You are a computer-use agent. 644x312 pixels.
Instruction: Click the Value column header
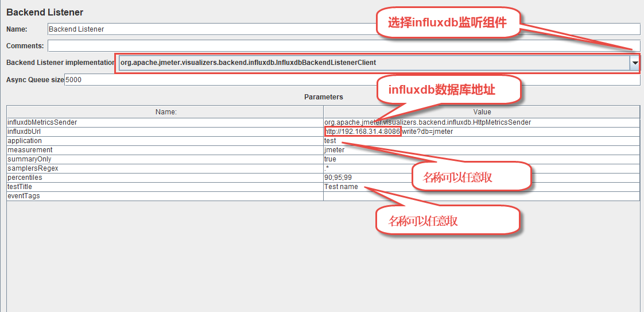click(481, 112)
